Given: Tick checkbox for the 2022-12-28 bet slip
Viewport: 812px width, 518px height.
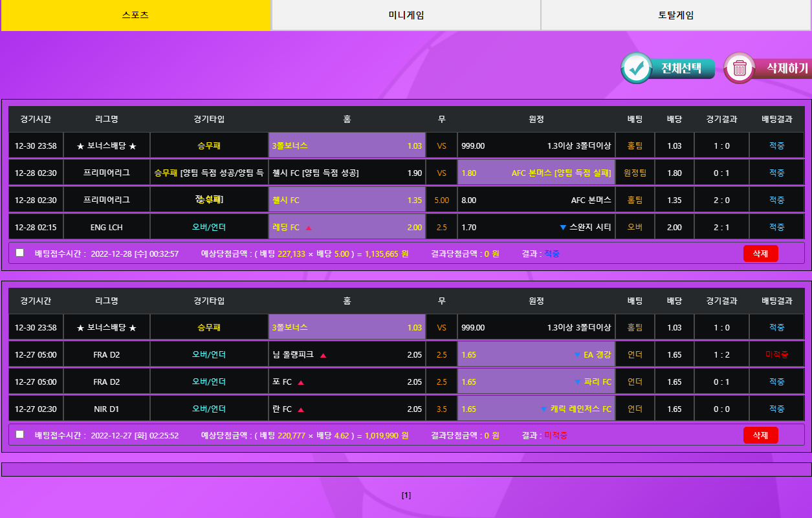Looking at the screenshot, I should (x=20, y=253).
